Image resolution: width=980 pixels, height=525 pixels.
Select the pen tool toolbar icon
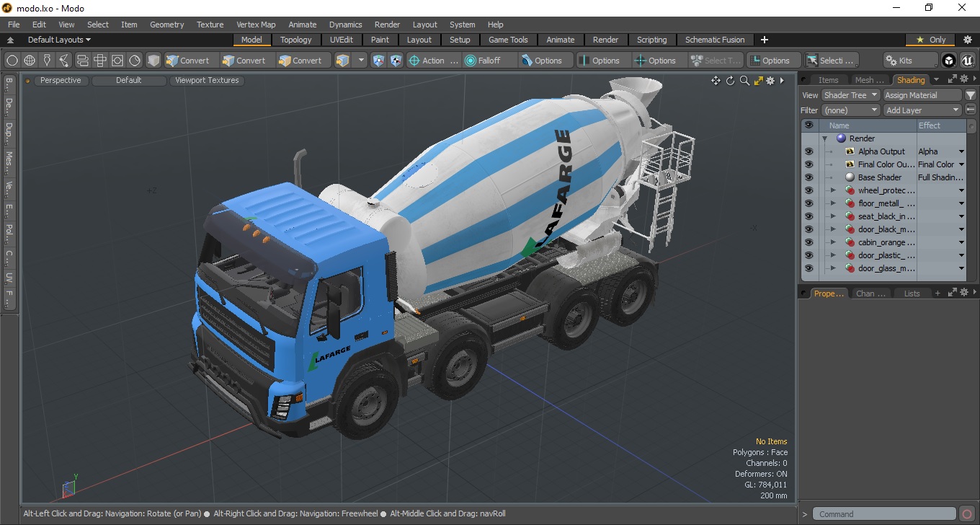(x=47, y=61)
